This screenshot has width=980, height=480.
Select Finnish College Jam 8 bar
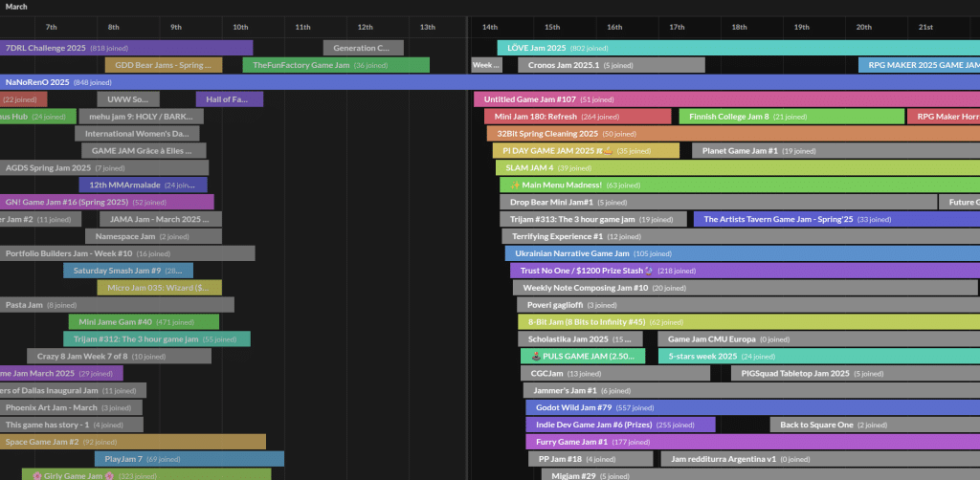tap(791, 117)
